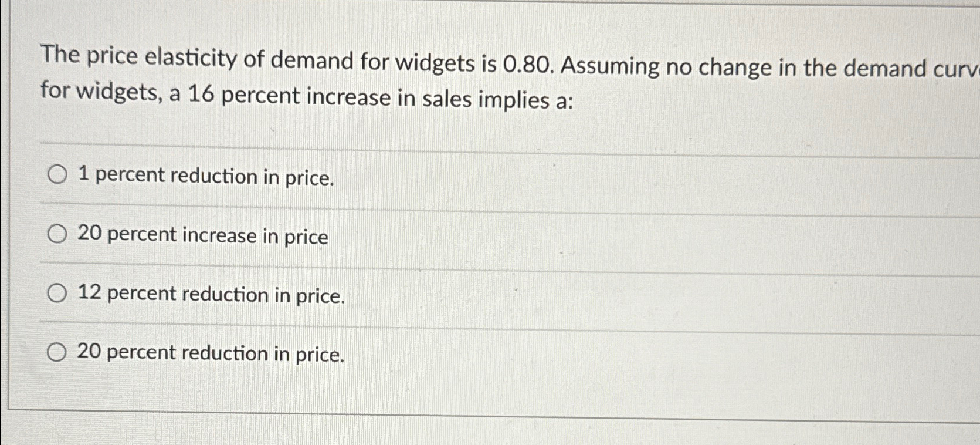Screen dimensions: 980x445
Task: Click the text '20 percent increase in price'
Action: pos(202,235)
